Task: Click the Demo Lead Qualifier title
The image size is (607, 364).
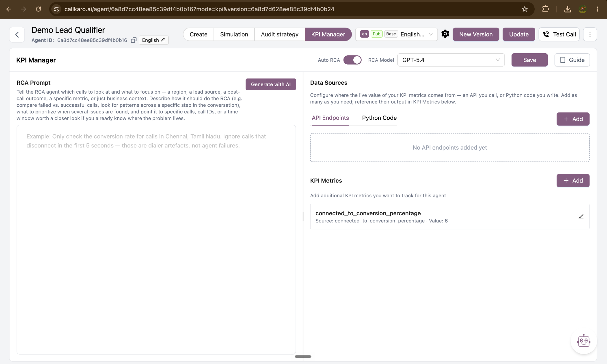Action: point(68,30)
